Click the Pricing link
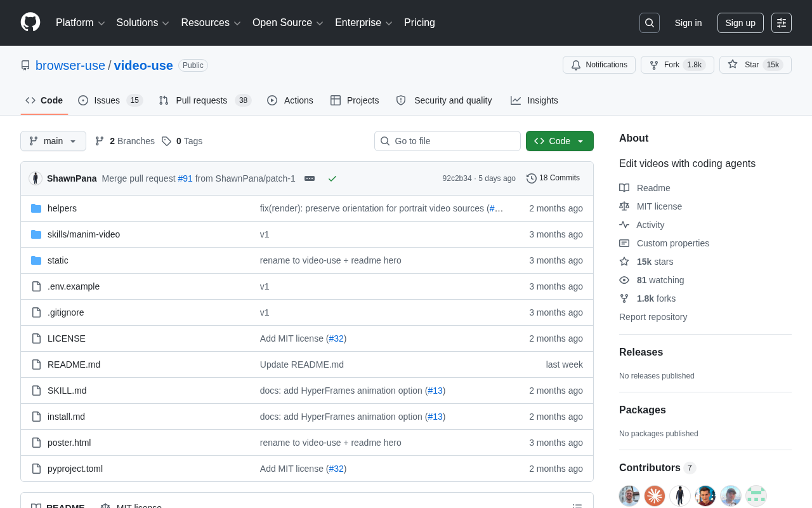 419,23
